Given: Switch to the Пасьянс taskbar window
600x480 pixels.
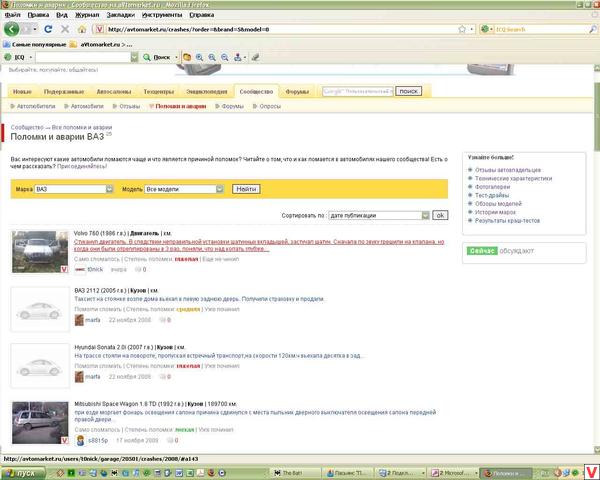Looking at the screenshot, I should [347, 473].
